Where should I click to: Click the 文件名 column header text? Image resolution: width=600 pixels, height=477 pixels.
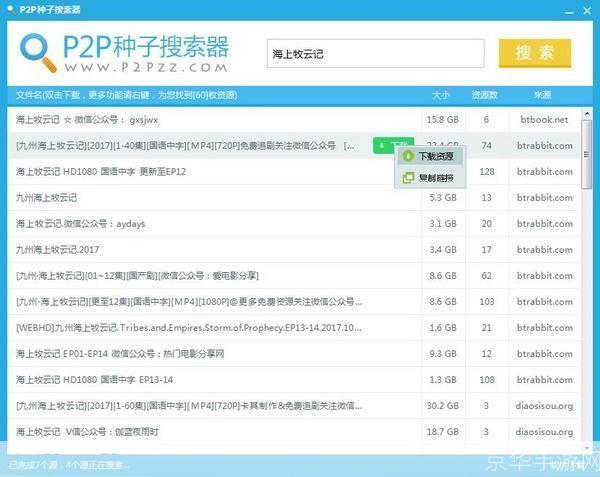126,95
